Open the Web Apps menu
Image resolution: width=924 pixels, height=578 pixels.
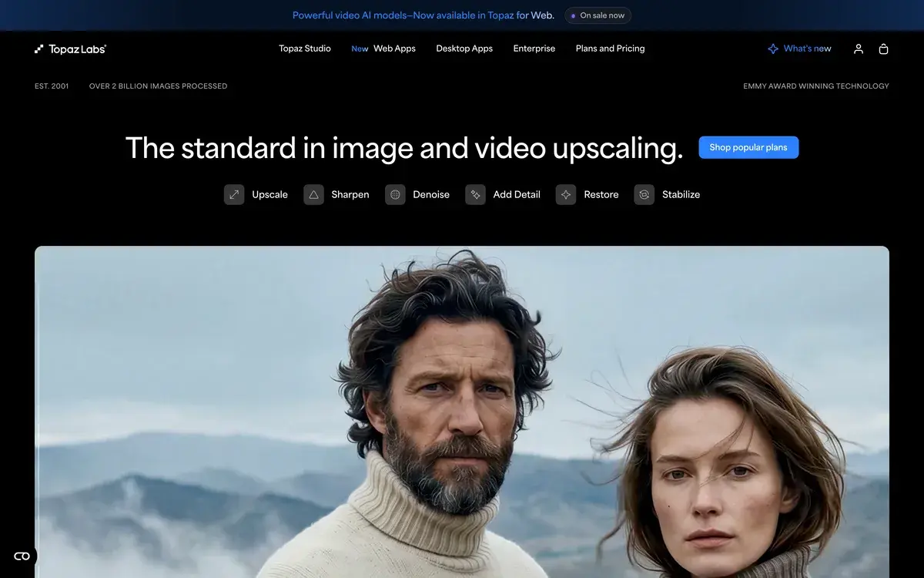[394, 49]
